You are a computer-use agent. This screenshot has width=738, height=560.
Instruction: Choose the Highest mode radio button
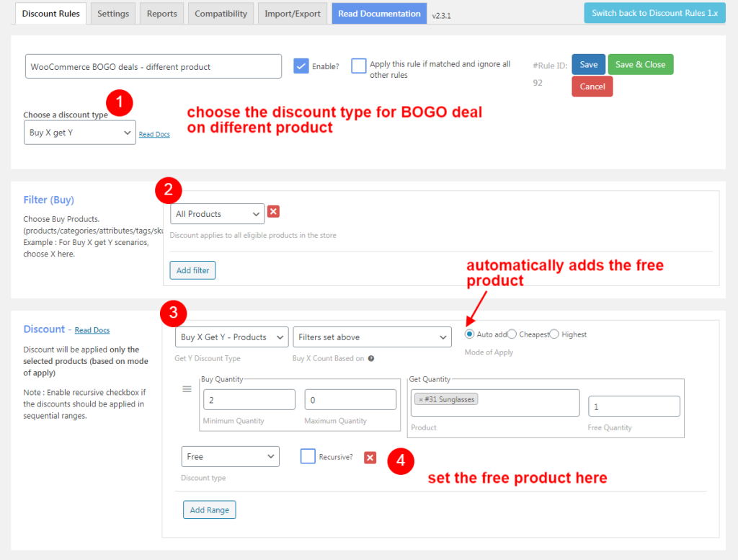(x=554, y=334)
